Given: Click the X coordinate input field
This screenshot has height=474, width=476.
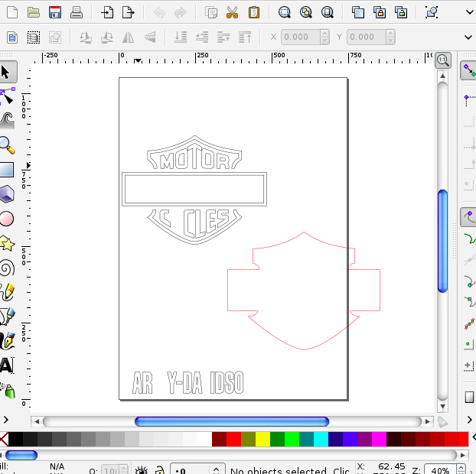Looking at the screenshot, I should pos(301,37).
